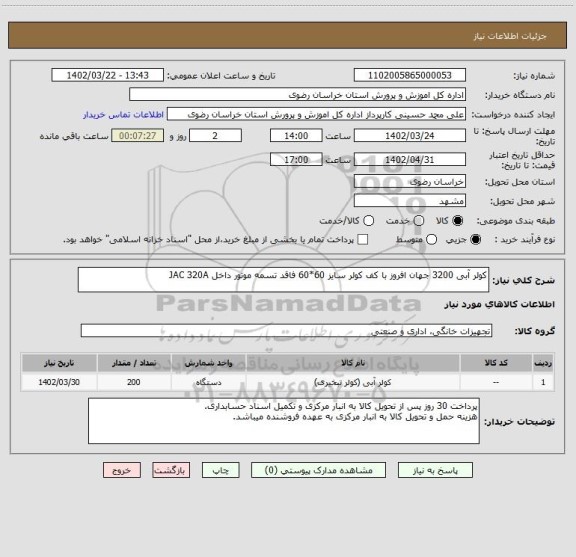Click the request creator name field

pos(316,114)
